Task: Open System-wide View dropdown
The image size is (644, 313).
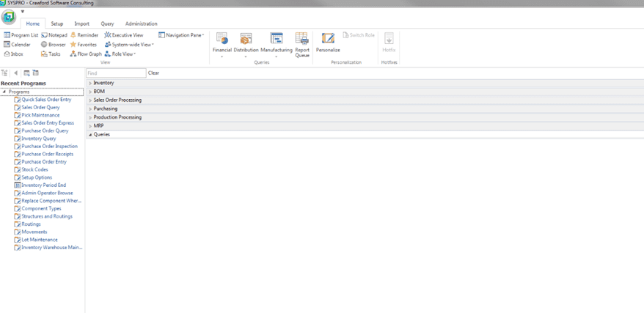Action: [129, 44]
